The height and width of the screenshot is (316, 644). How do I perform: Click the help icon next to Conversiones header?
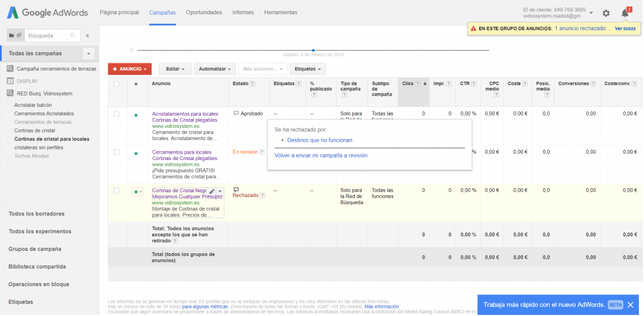coord(593,83)
